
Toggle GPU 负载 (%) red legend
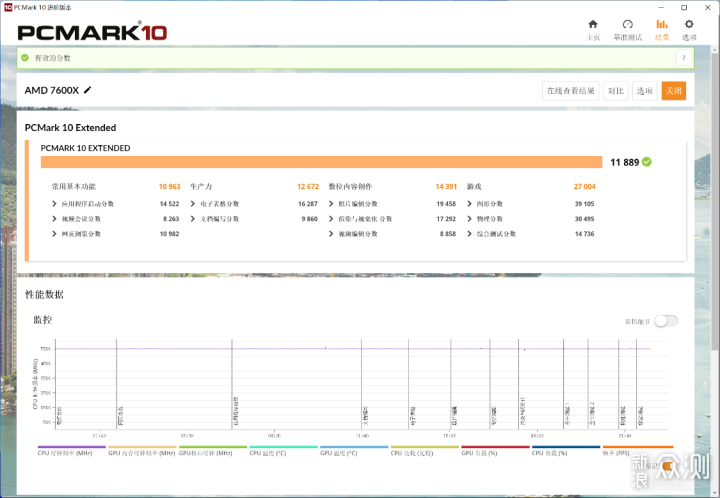[x=495, y=450]
